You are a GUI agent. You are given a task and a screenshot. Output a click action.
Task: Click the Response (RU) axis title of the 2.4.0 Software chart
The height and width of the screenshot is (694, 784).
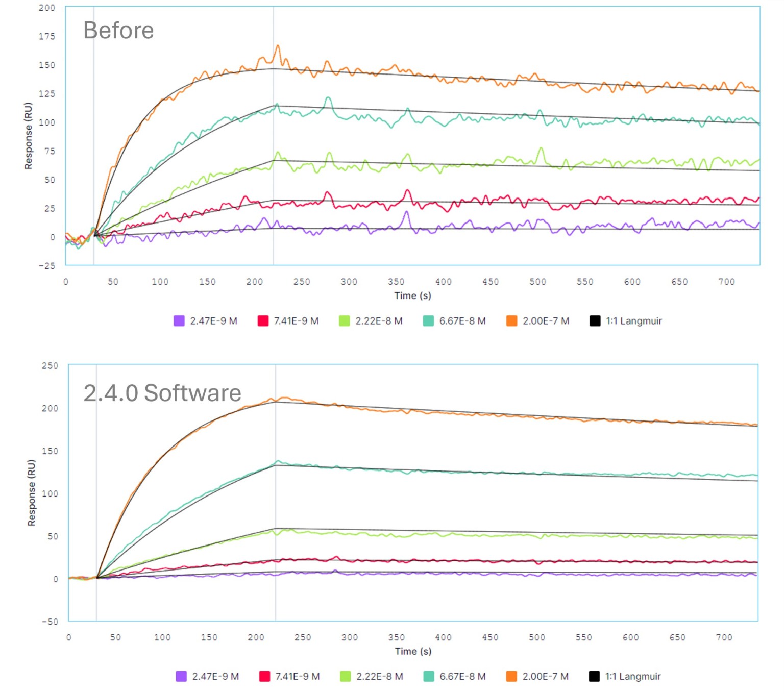tap(32, 493)
